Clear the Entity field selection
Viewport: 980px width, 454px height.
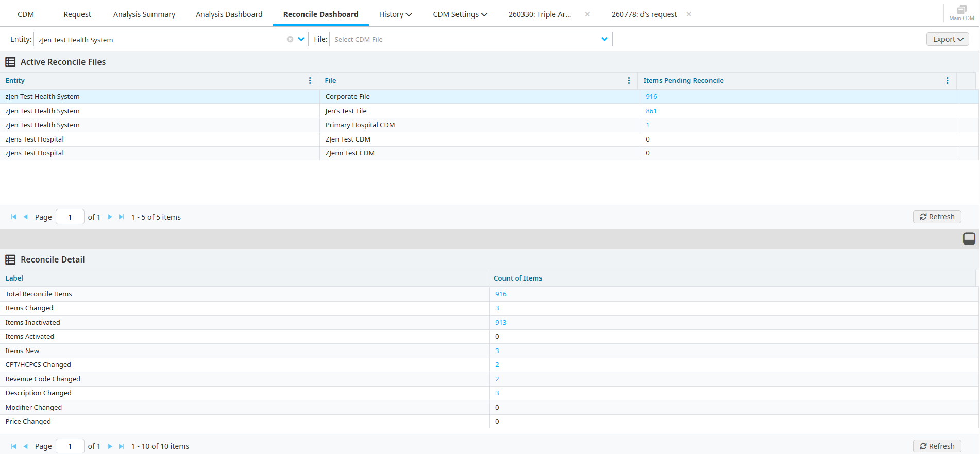point(290,39)
